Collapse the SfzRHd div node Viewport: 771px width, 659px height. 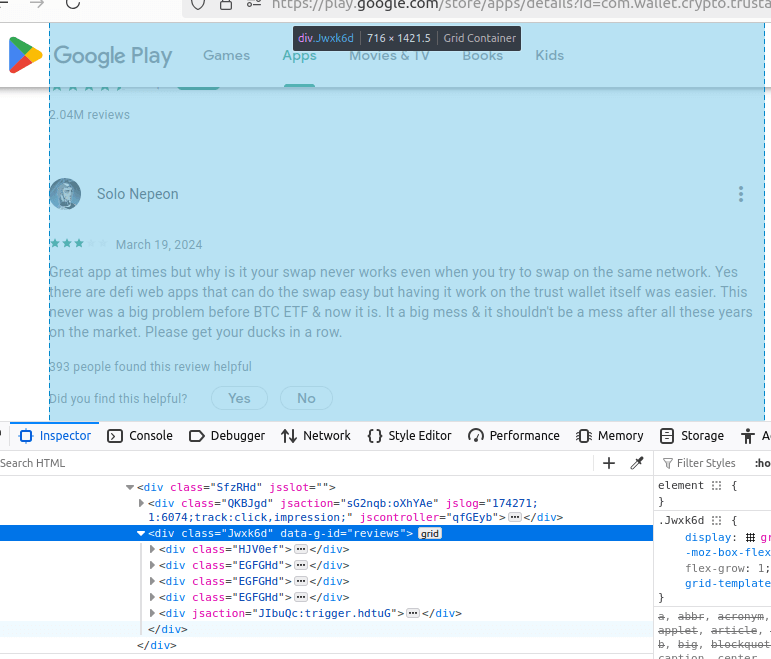[x=130, y=487]
